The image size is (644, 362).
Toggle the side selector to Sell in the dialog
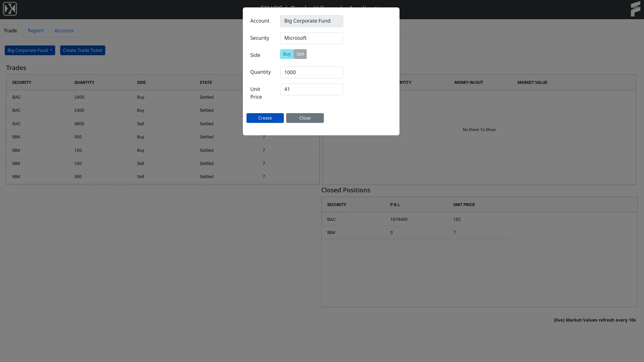[300, 54]
